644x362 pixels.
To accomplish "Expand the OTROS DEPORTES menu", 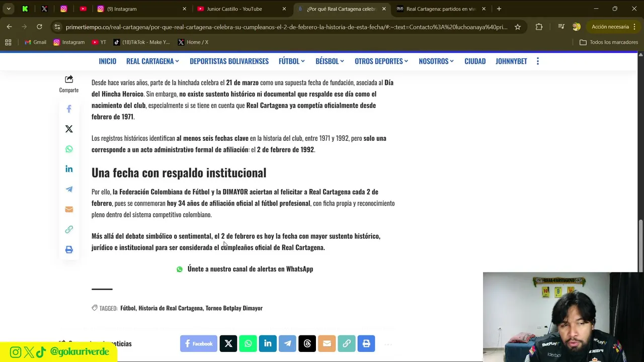I will pyautogui.click(x=381, y=61).
